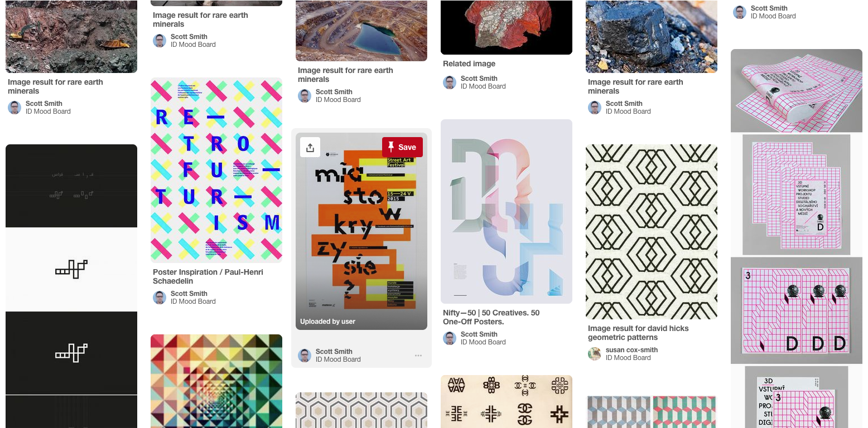Open the Retrofuturism poster pin
This screenshot has width=868, height=428.
[x=216, y=170]
